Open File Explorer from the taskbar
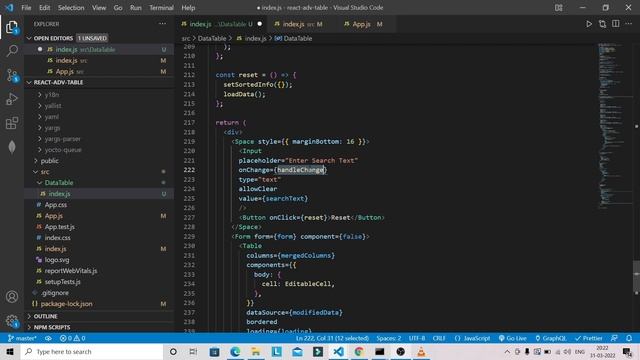This screenshot has height=360, width=640. (x=256, y=351)
